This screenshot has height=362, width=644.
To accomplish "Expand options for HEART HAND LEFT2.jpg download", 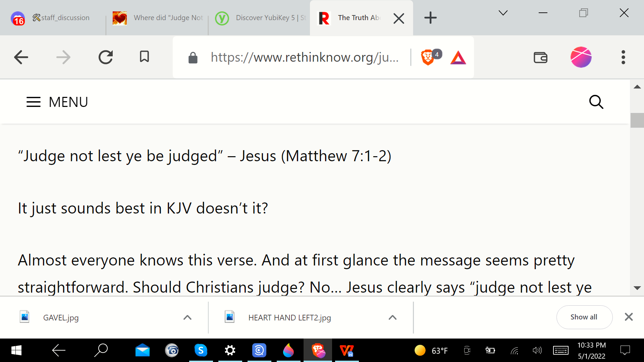I will [392, 317].
